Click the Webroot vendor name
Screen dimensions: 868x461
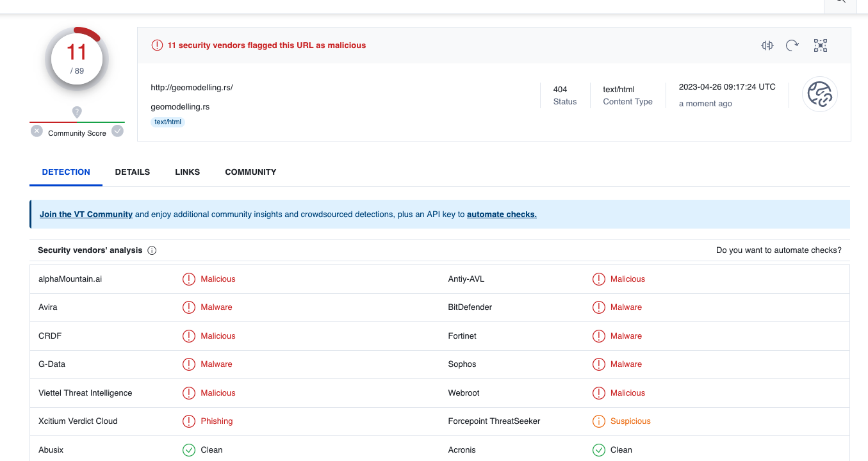(464, 393)
